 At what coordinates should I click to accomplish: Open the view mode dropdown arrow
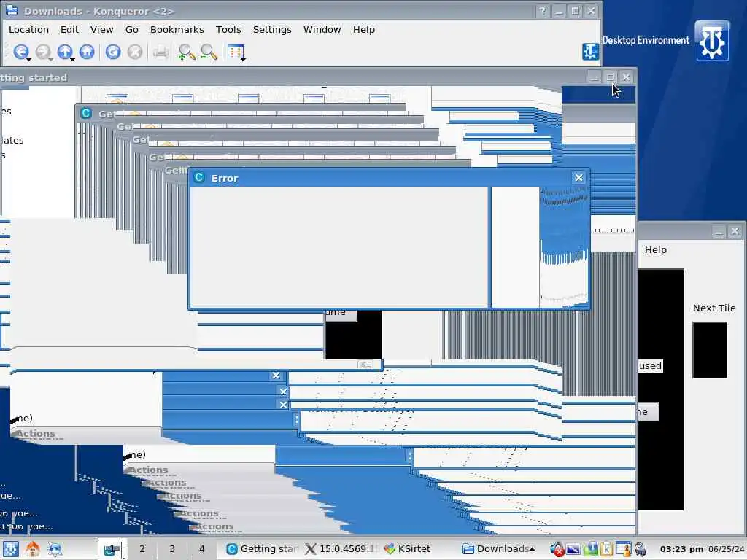[244, 60]
